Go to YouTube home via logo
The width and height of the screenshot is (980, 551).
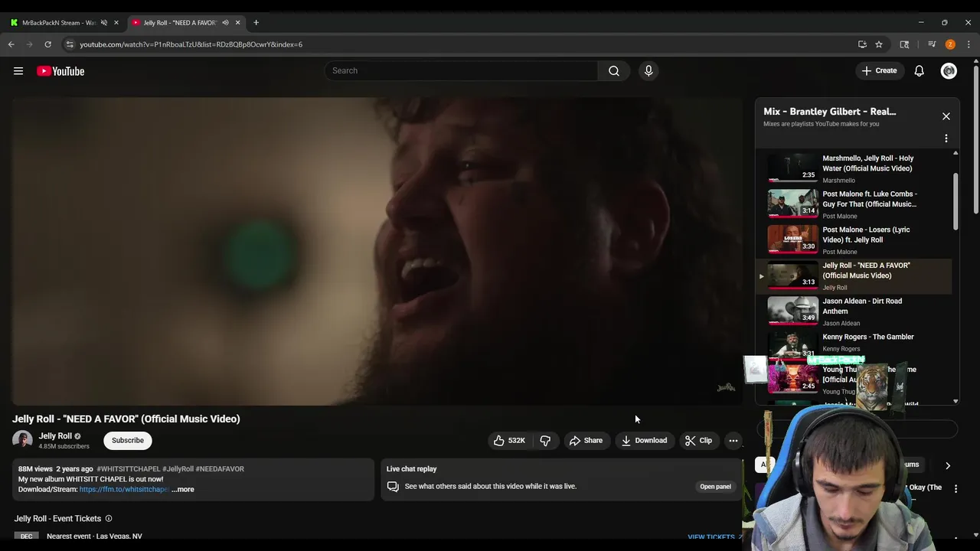click(x=60, y=71)
